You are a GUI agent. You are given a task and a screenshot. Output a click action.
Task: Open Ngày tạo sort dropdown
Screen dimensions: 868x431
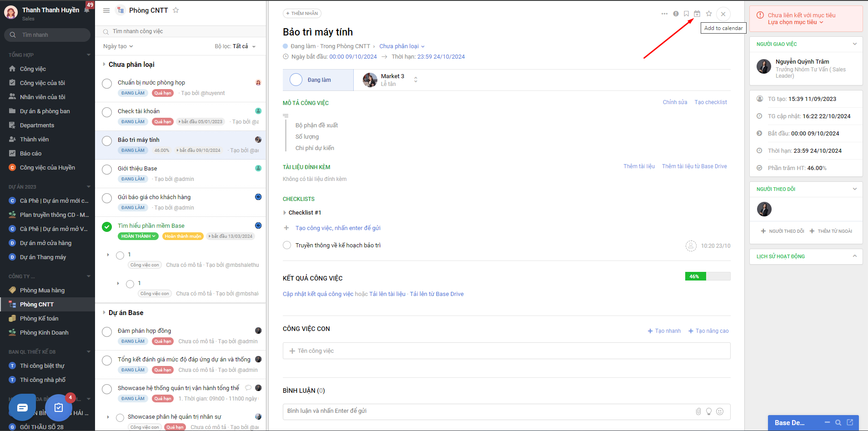click(118, 46)
